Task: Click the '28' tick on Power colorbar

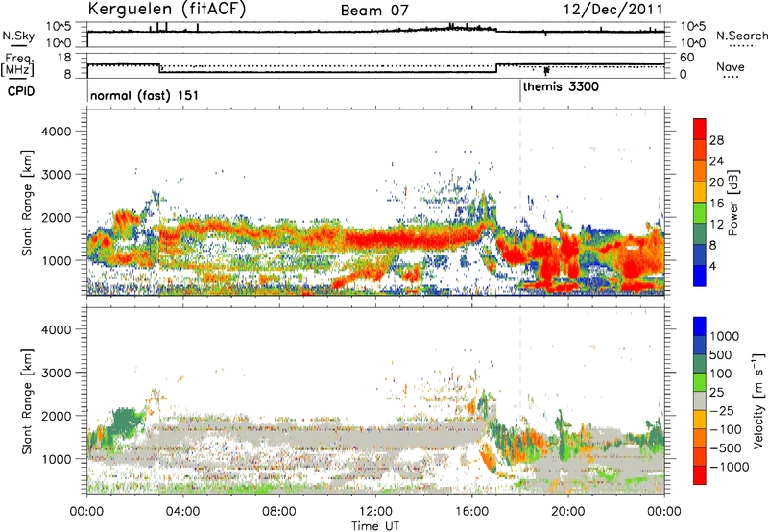Action: pyautogui.click(x=716, y=140)
